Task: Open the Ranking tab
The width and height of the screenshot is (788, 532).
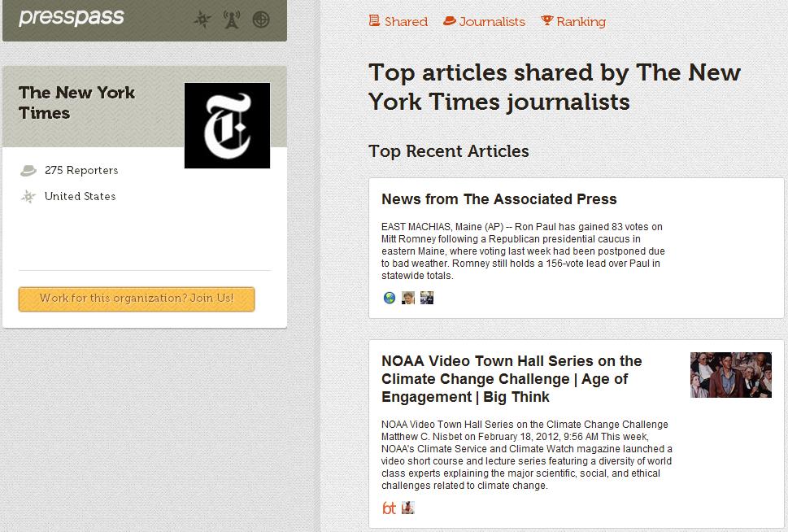Action: tap(573, 22)
